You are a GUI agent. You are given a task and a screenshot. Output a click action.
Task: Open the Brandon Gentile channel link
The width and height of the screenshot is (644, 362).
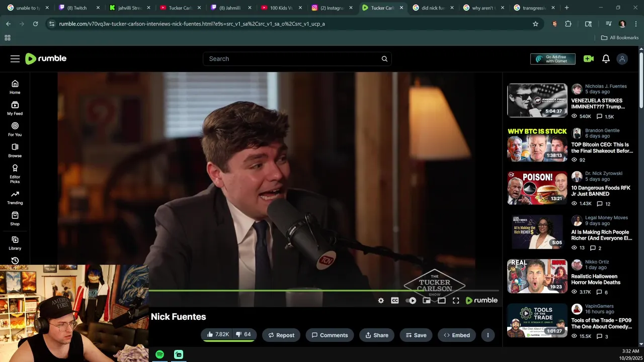(x=602, y=130)
